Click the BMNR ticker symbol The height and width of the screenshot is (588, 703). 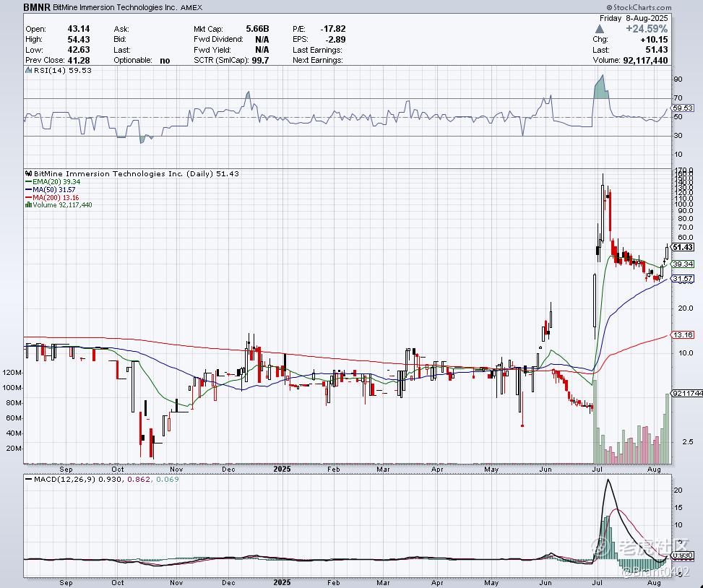(x=37, y=7)
